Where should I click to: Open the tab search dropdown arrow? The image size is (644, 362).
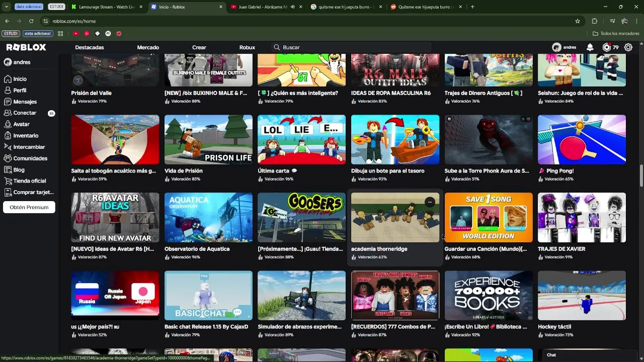pos(6,7)
